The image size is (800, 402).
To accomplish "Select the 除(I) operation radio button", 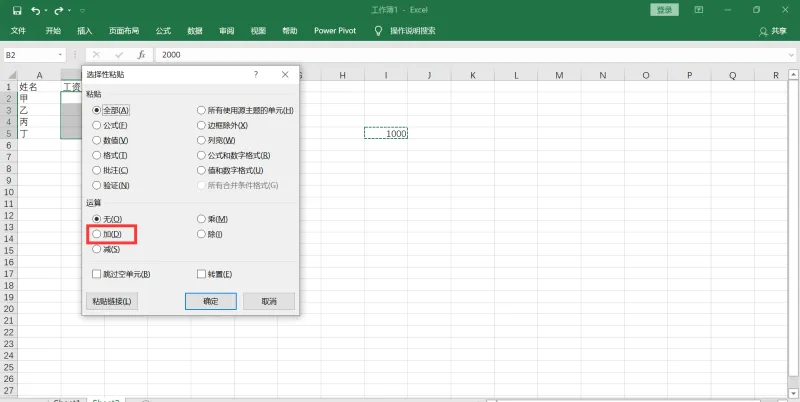I will pos(201,234).
